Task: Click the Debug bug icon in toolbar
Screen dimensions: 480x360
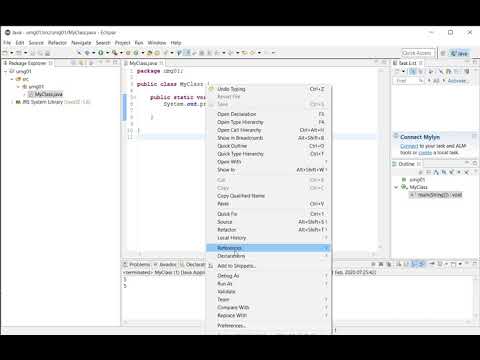Action: pos(87,53)
